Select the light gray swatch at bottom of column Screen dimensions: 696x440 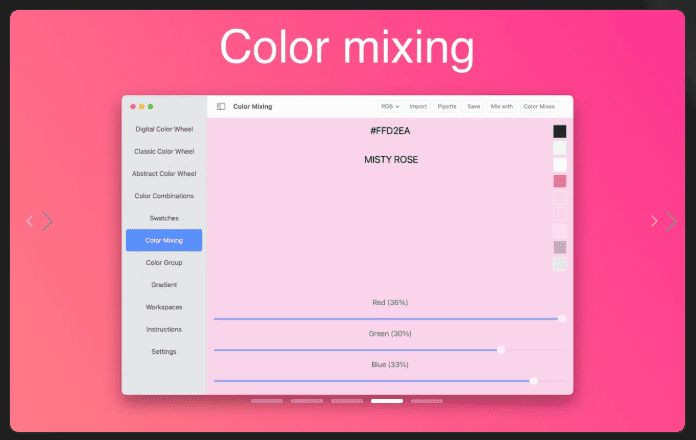coord(560,264)
